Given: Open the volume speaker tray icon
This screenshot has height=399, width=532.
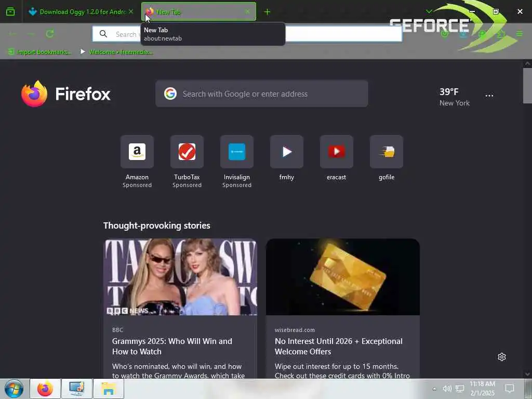Looking at the screenshot, I should pos(447,389).
